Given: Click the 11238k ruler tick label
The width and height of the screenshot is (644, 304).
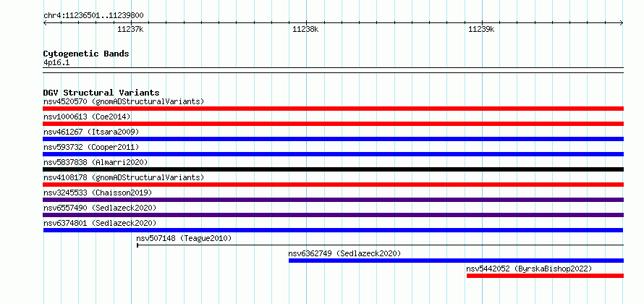Looking at the screenshot, I should [x=305, y=29].
